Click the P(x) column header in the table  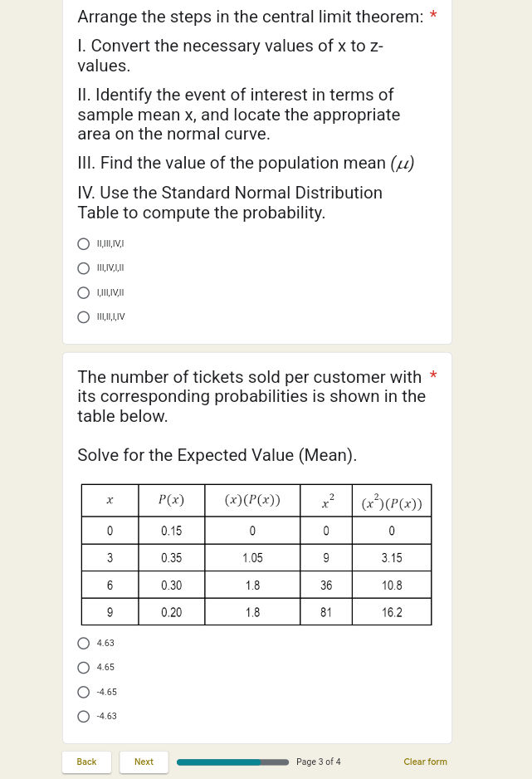point(171,500)
